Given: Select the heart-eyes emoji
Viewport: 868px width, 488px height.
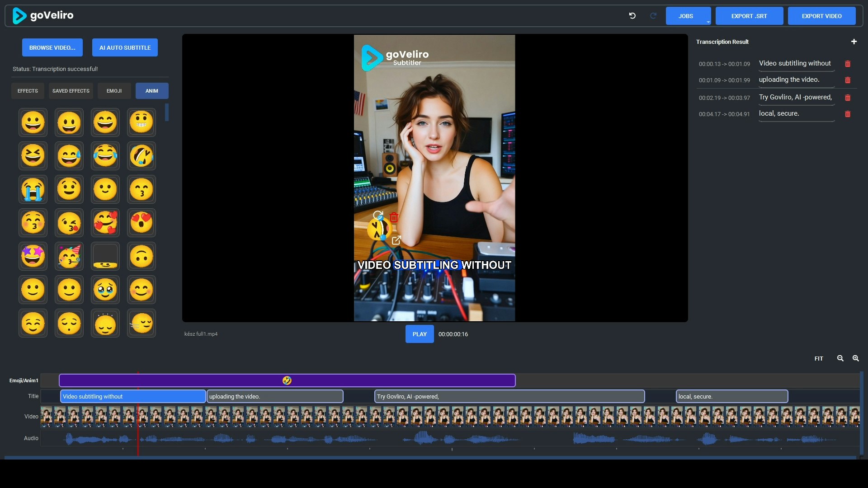Looking at the screenshot, I should pyautogui.click(x=142, y=223).
